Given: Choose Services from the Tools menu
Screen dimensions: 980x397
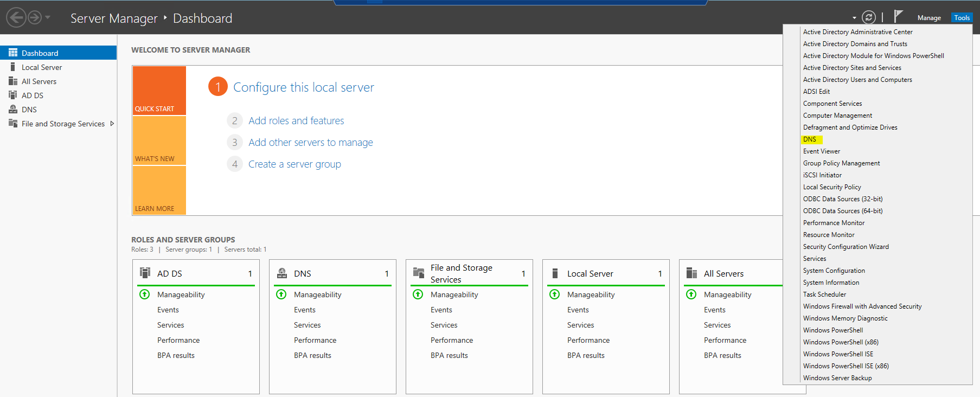Looking at the screenshot, I should 815,259.
